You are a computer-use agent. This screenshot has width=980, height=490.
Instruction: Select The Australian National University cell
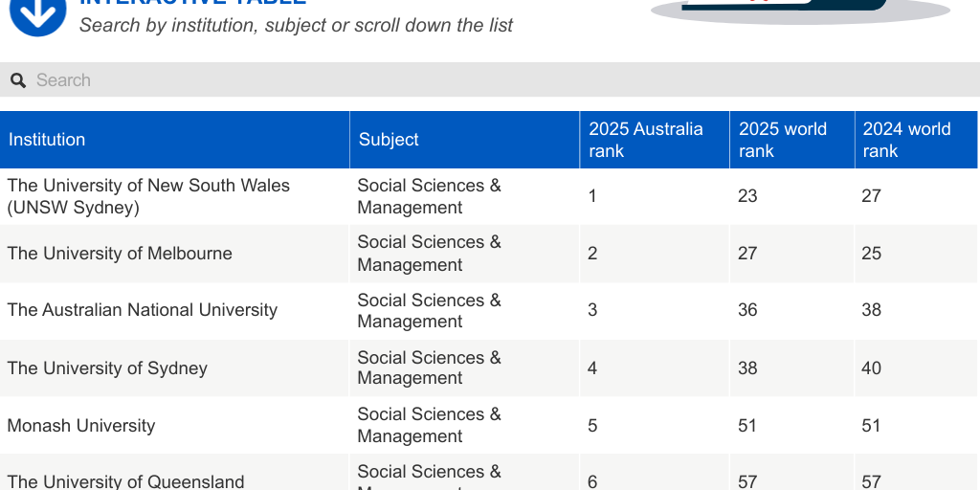(x=174, y=311)
